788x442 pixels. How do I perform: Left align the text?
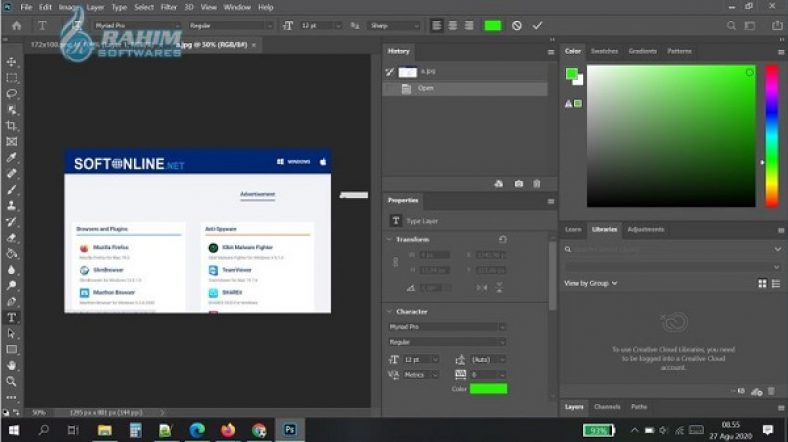437,26
